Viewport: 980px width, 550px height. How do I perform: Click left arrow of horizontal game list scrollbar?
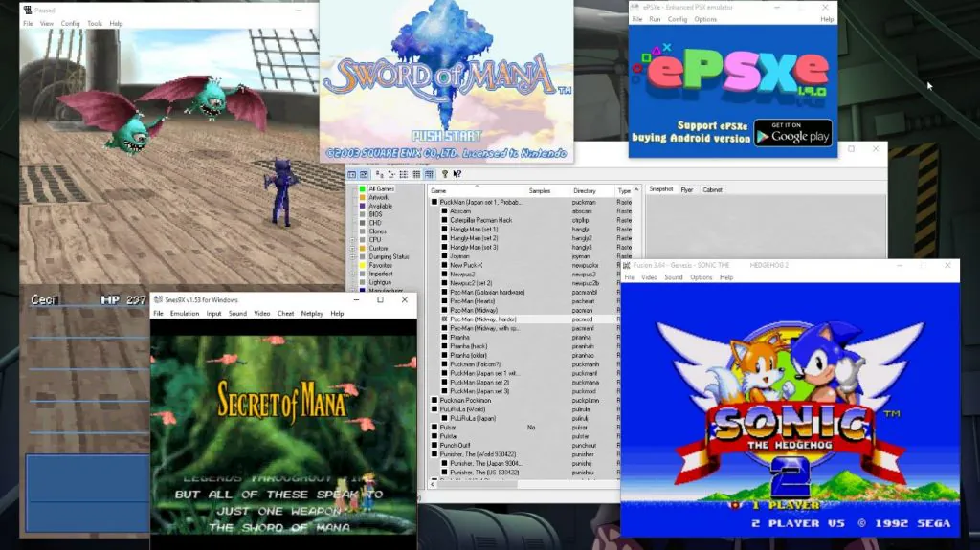tap(433, 484)
